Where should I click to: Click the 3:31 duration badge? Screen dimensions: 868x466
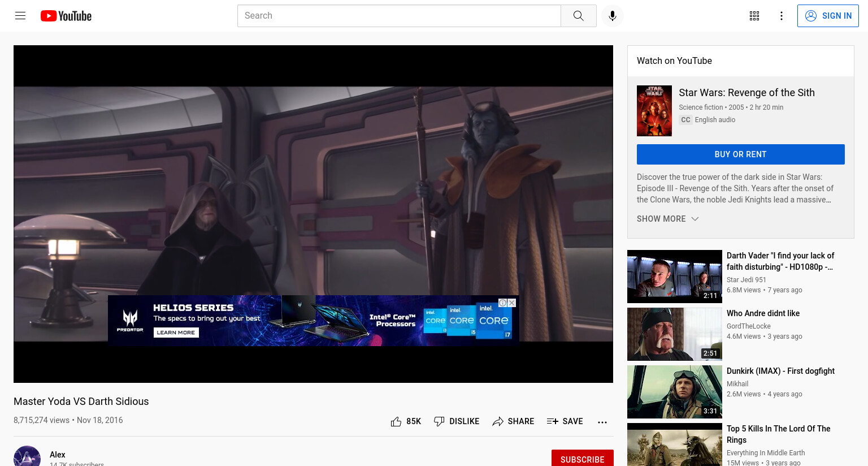click(x=710, y=411)
